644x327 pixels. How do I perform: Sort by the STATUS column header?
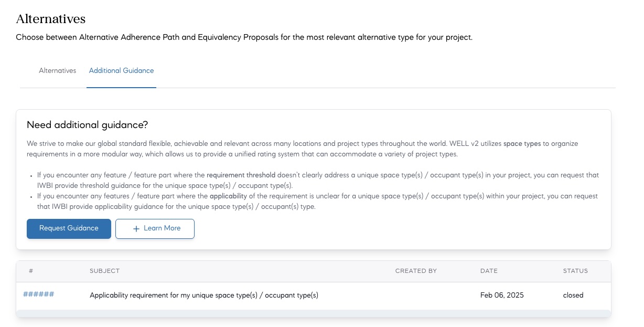(575, 271)
